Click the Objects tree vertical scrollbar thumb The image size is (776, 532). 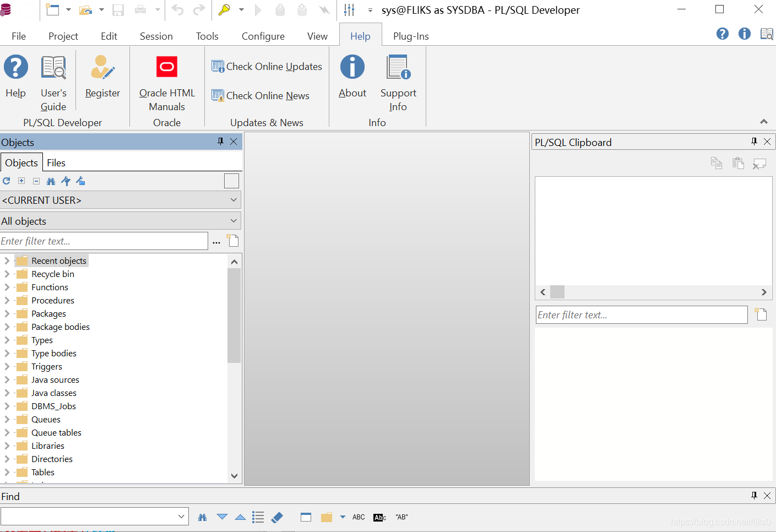pos(234,316)
